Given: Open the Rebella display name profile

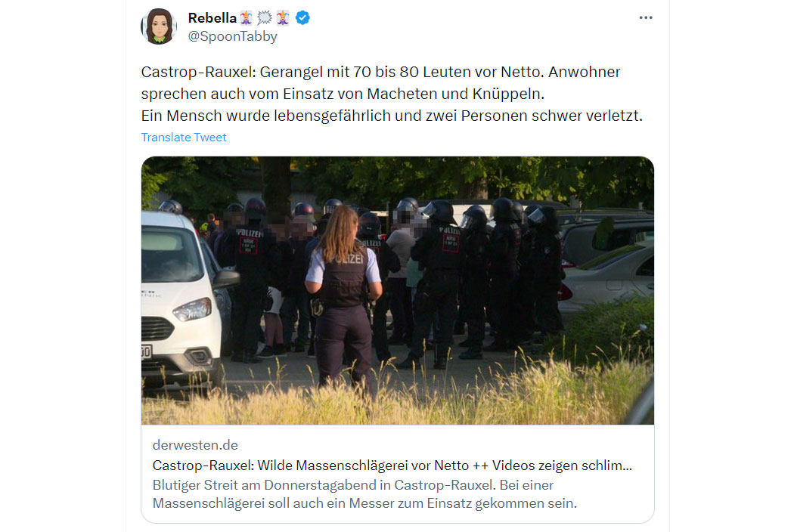Looking at the screenshot, I should 212,17.
